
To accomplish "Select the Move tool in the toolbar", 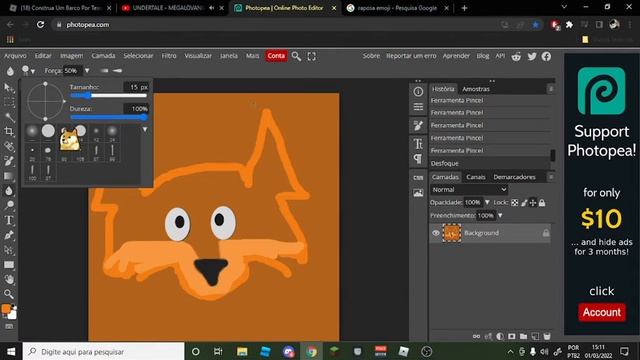I will (9, 88).
